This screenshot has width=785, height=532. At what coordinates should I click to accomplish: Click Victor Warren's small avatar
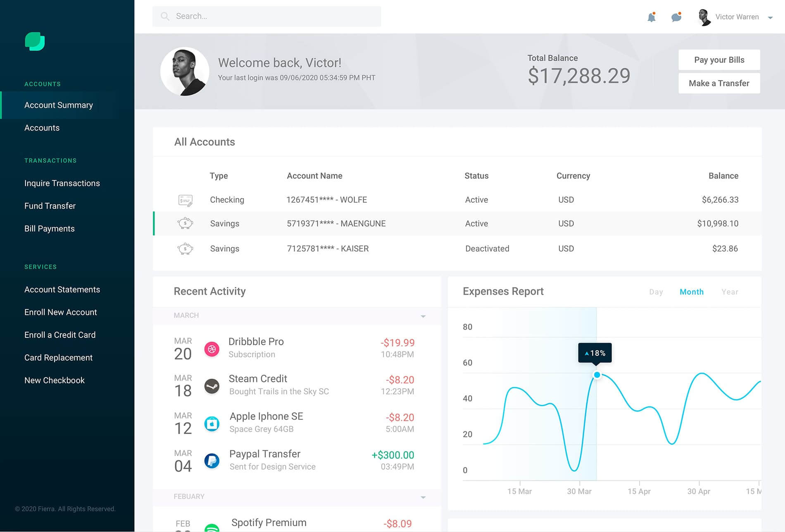click(704, 17)
